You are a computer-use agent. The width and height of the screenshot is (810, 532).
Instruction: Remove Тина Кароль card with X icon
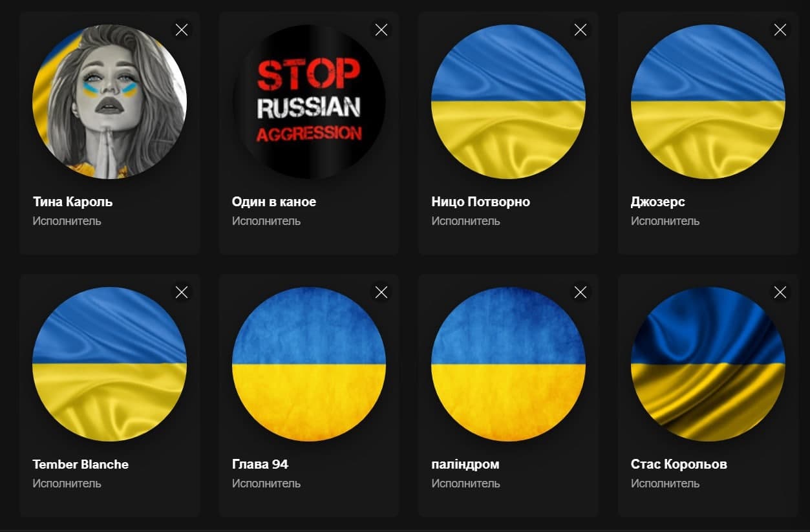coord(182,30)
